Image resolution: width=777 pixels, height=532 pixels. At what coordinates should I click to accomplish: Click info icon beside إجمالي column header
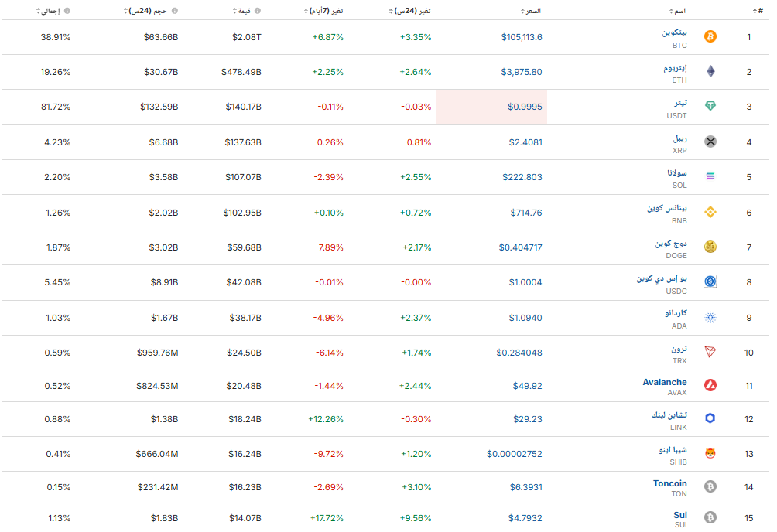point(67,11)
